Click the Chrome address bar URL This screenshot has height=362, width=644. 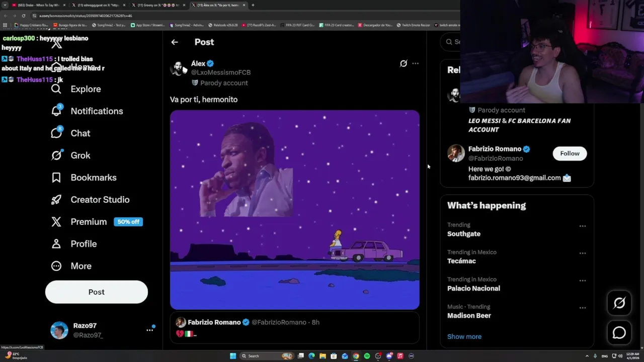point(86,16)
